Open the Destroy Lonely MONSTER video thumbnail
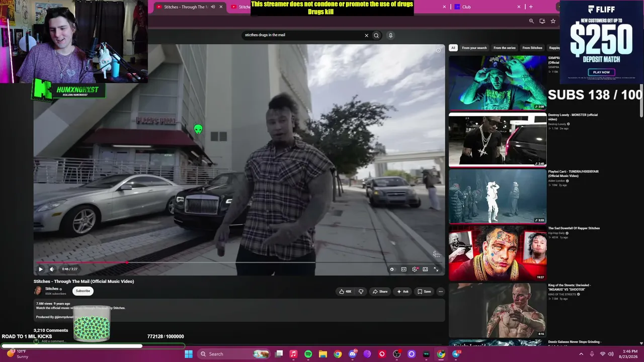Image resolution: width=644 pixels, height=362 pixels. (x=497, y=139)
